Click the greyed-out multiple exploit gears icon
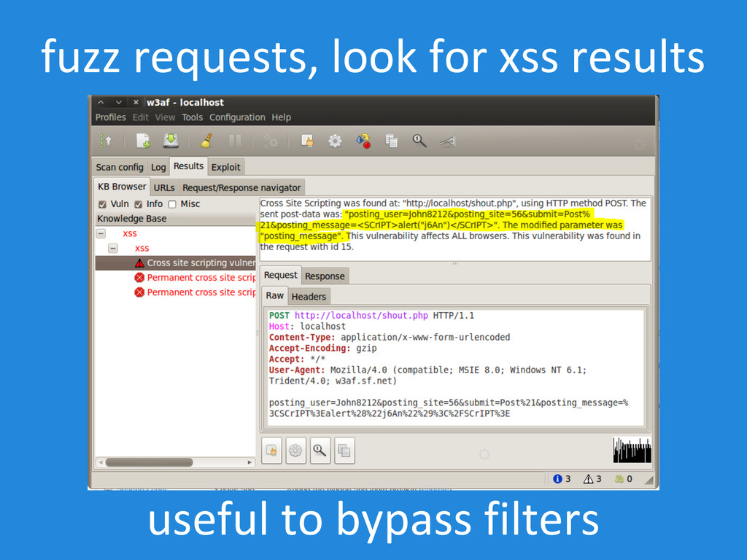Screen dimensions: 747x560 coord(271,141)
